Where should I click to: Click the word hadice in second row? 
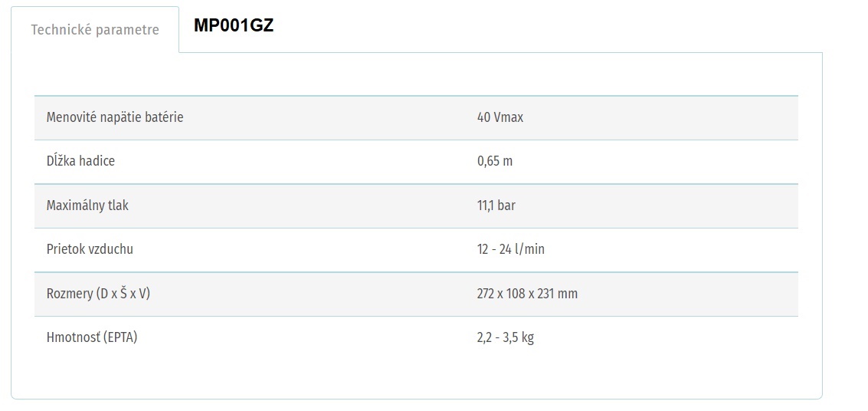click(x=97, y=161)
